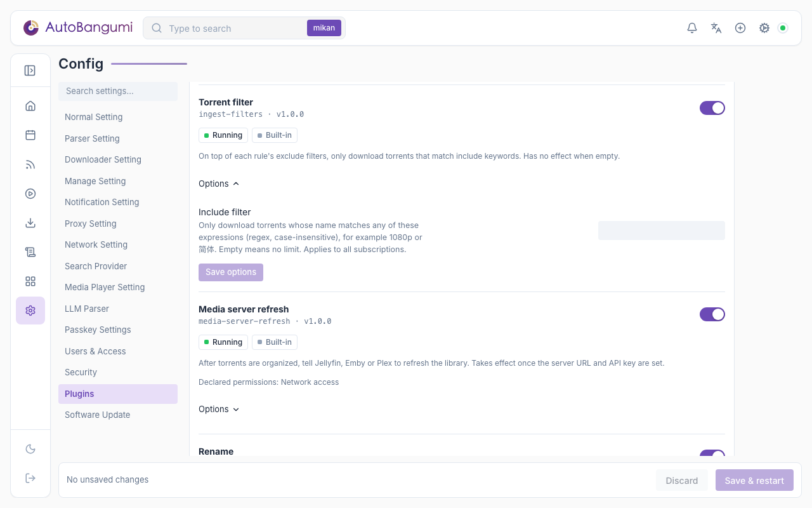This screenshot has width=812, height=508.
Task: Open the RSS feed page icon
Action: pyautogui.click(x=30, y=164)
